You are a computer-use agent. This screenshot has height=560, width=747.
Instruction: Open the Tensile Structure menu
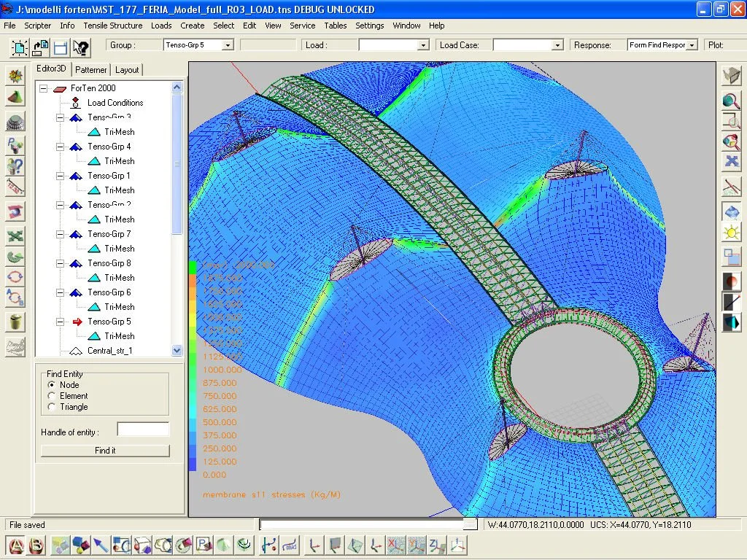click(x=113, y=26)
